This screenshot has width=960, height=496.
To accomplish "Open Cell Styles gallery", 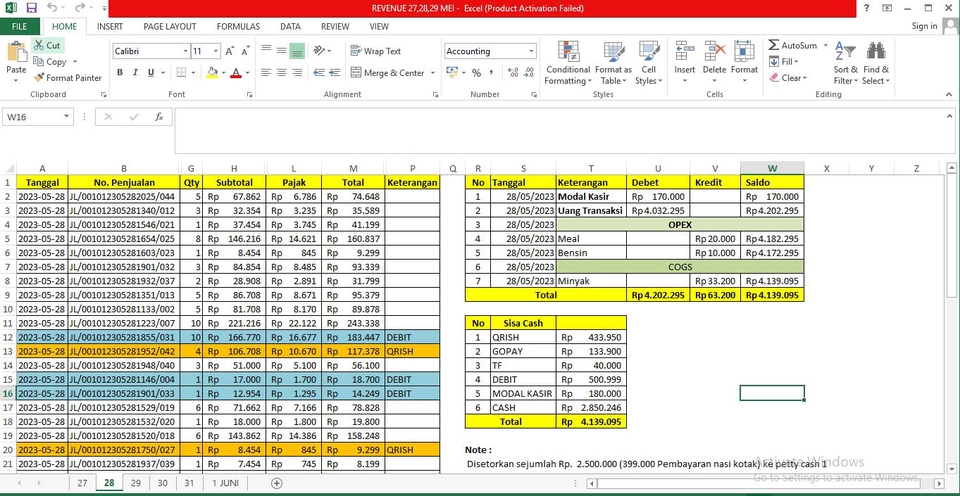I will tap(648, 64).
